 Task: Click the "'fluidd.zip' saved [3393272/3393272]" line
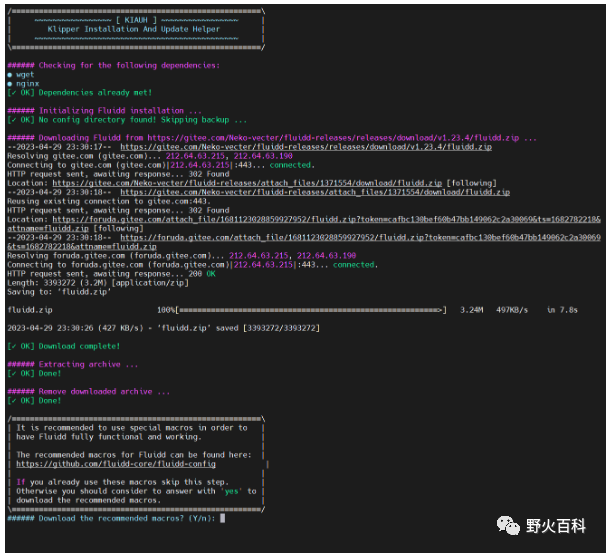pyautogui.click(x=163, y=328)
